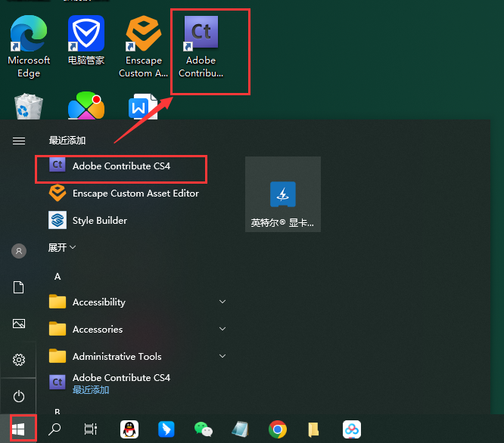Viewport: 504px width, 443px height.
Task: Open QQ penguin from the taskbar
Action: click(x=129, y=429)
